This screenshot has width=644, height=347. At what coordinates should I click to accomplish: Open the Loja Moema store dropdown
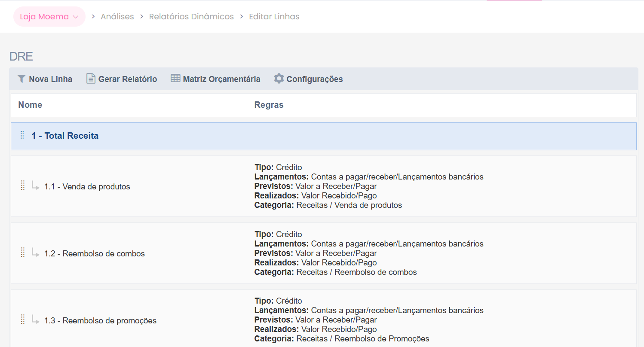[49, 17]
